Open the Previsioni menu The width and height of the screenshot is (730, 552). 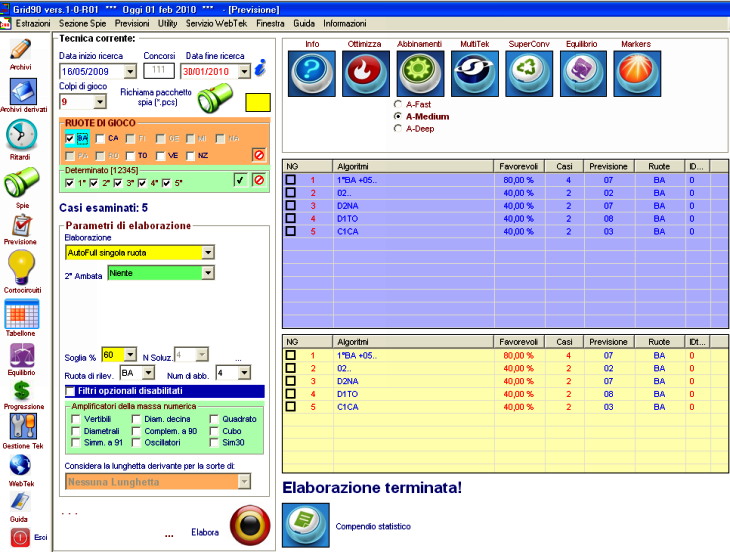pyautogui.click(x=132, y=23)
